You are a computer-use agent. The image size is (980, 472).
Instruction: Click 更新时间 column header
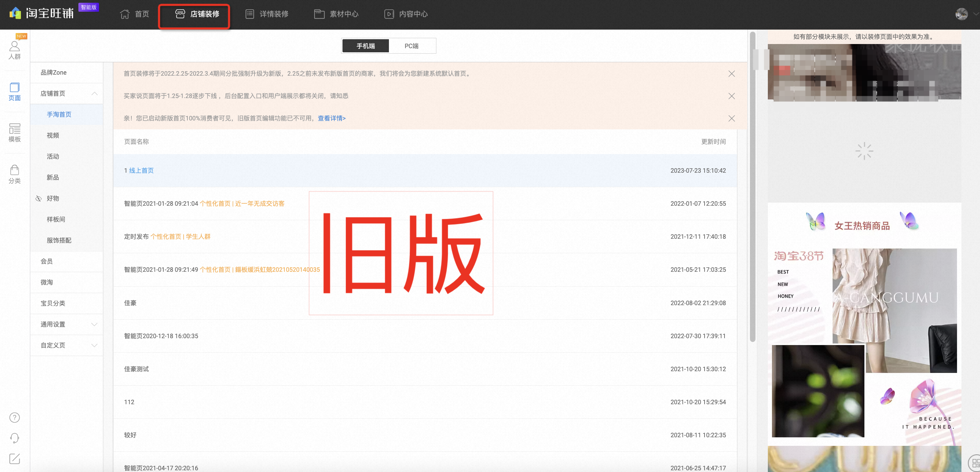713,142
